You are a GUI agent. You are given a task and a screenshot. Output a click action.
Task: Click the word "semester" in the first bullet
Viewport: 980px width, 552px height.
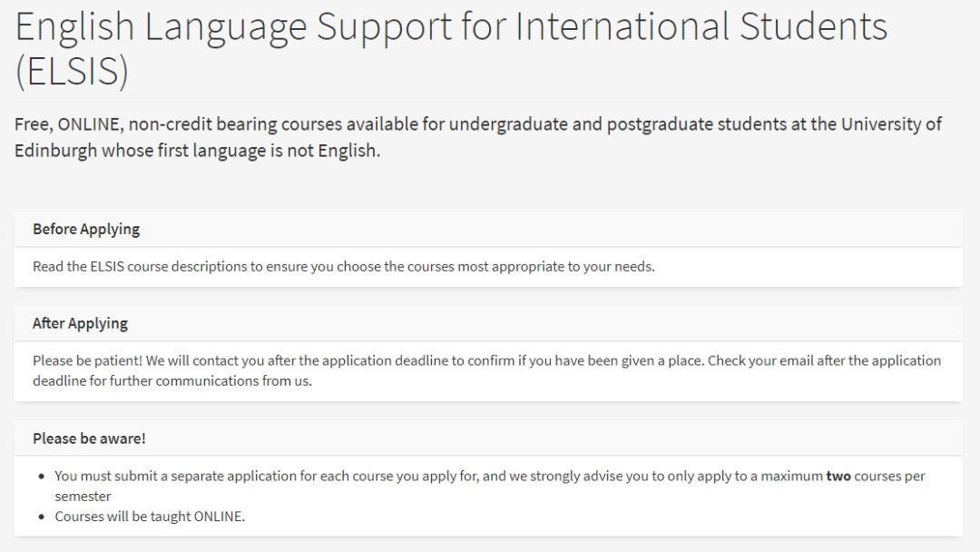pos(83,497)
